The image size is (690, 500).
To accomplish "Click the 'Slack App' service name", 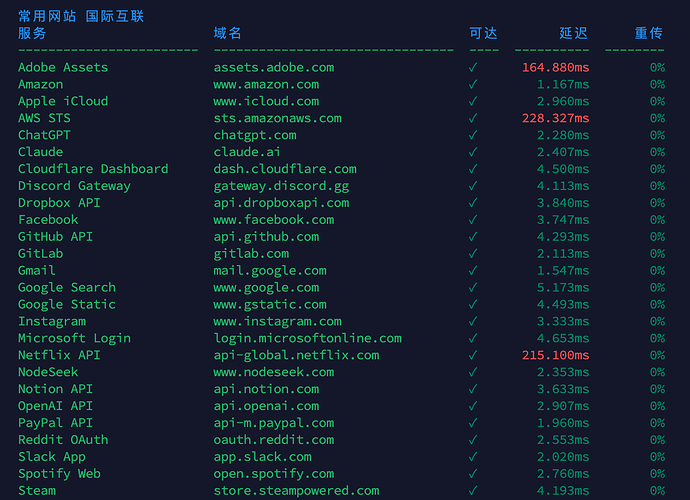I will point(52,457).
